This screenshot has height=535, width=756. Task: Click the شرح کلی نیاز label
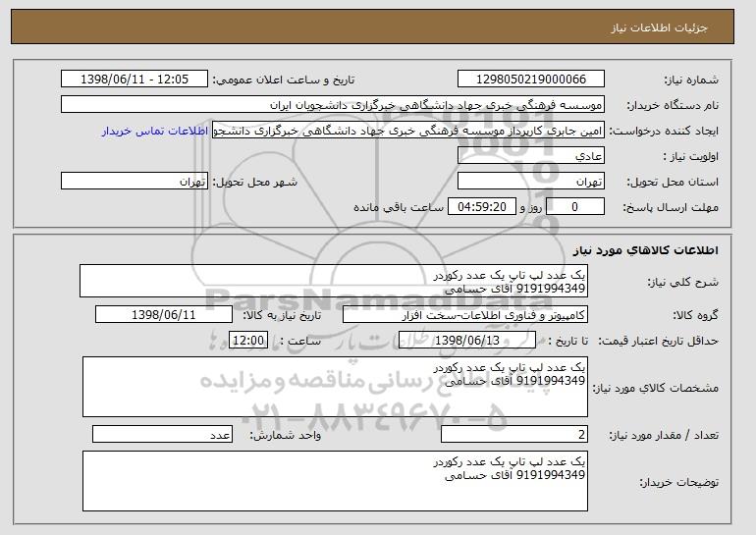682,282
